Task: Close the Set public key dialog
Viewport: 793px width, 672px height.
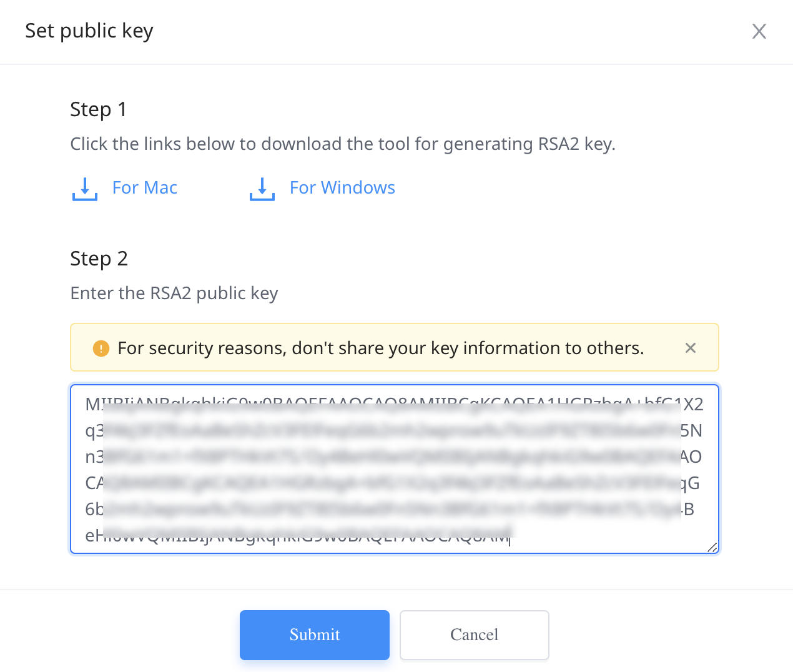Action: point(759,31)
